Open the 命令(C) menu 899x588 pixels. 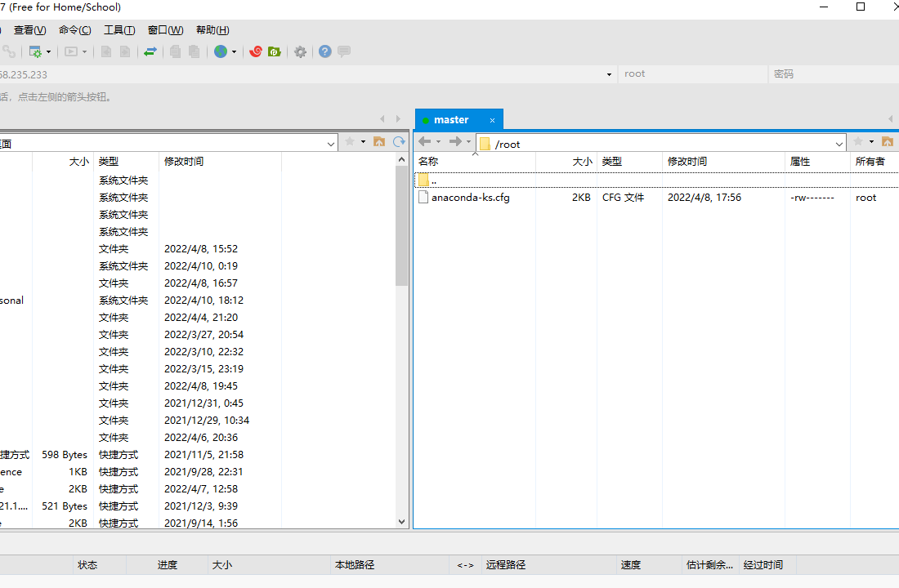tap(74, 30)
